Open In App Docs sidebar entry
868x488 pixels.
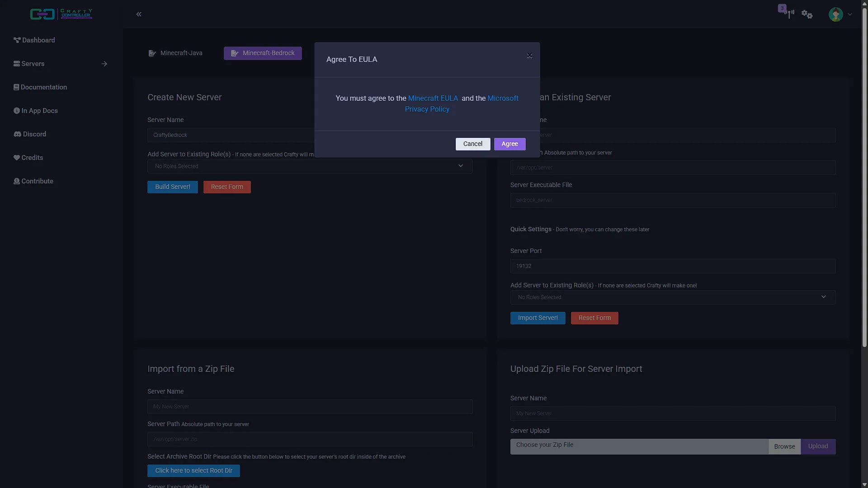(x=36, y=111)
